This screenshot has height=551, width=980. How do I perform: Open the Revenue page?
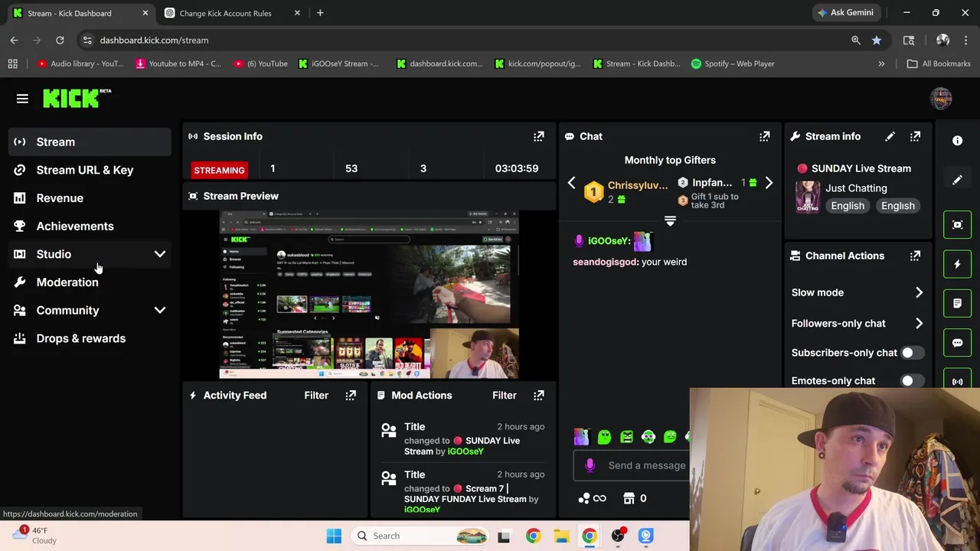click(90, 198)
